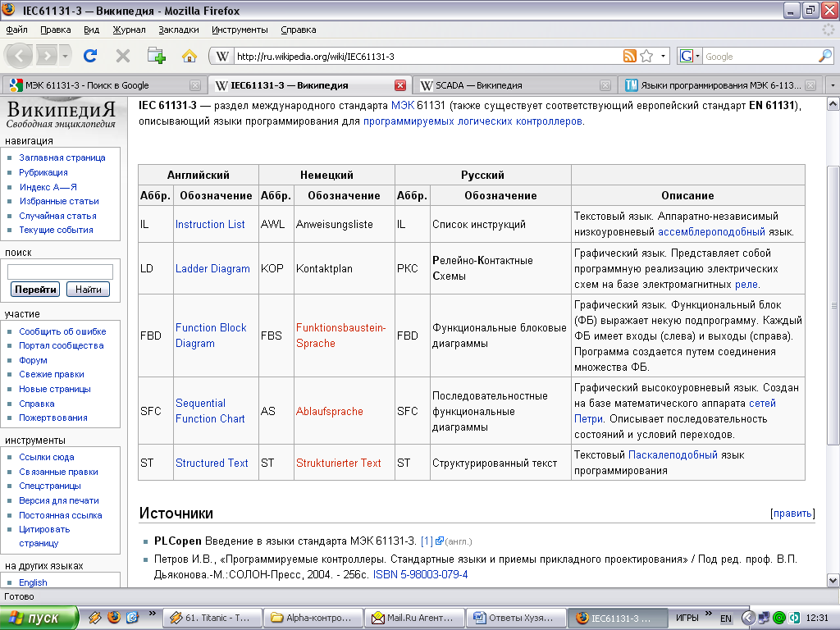Click the magnifier search icon in Google box
The height and width of the screenshot is (630, 840).
pos(825,55)
